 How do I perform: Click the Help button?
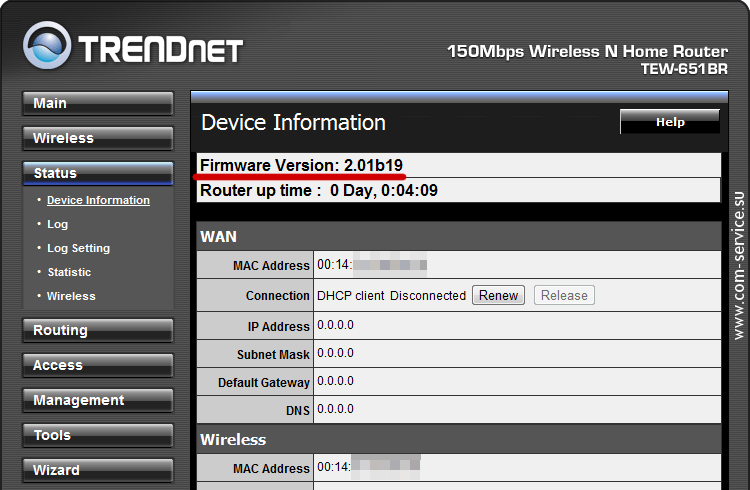click(x=670, y=122)
